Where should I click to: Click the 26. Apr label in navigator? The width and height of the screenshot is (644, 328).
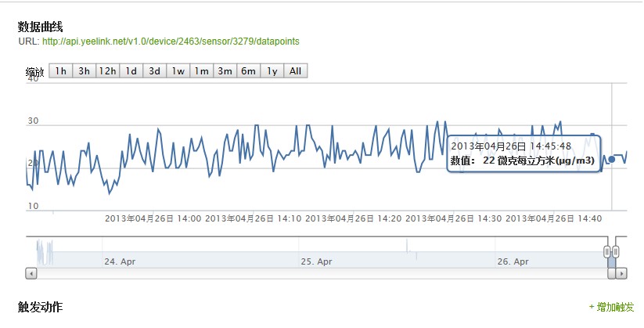click(x=513, y=261)
